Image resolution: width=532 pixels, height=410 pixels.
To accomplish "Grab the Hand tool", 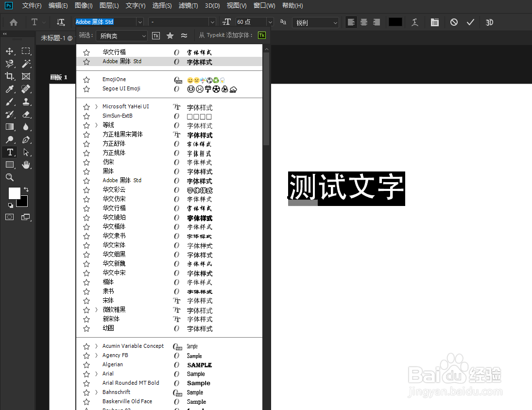I will click(x=26, y=165).
